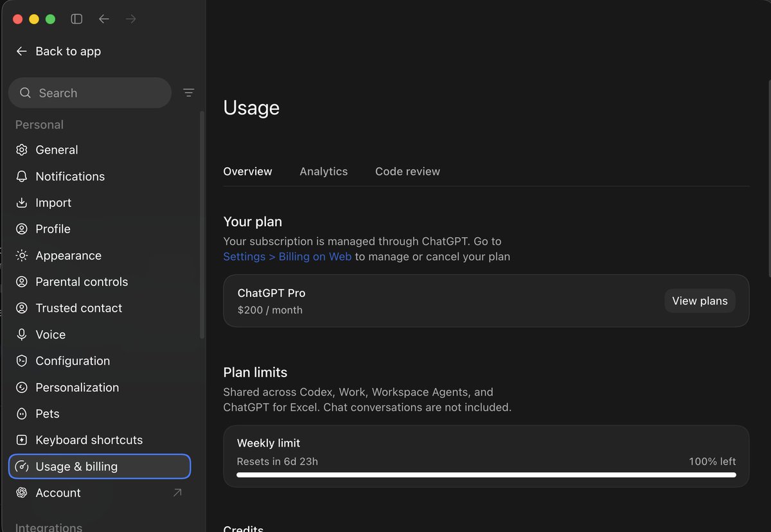This screenshot has width=771, height=532.
Task: Click the 100% left text
Action: (x=712, y=461)
